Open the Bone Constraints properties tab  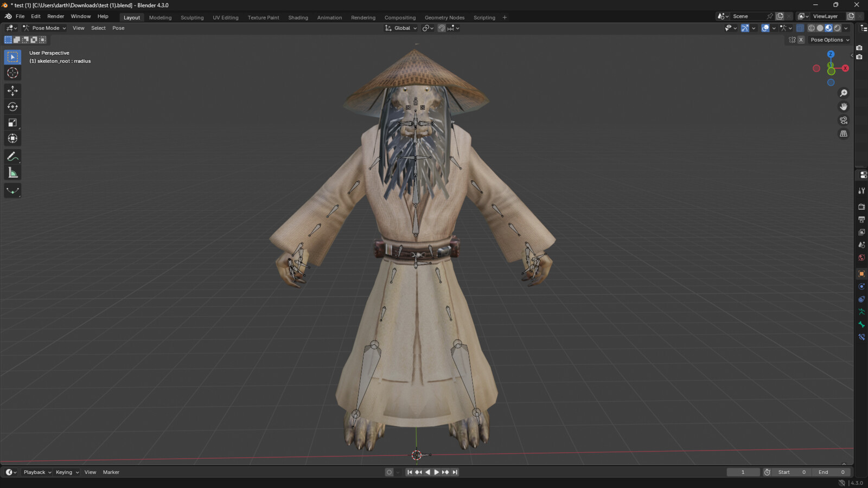(x=861, y=337)
